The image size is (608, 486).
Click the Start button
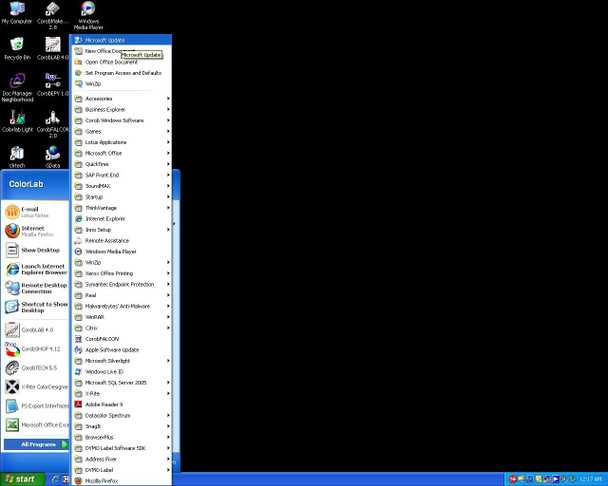22,479
